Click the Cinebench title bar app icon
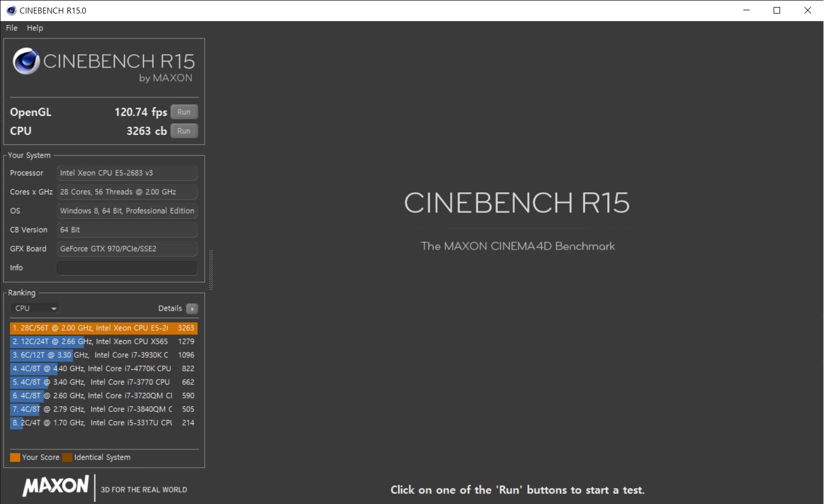Screen dimensions: 824x504 point(11,10)
